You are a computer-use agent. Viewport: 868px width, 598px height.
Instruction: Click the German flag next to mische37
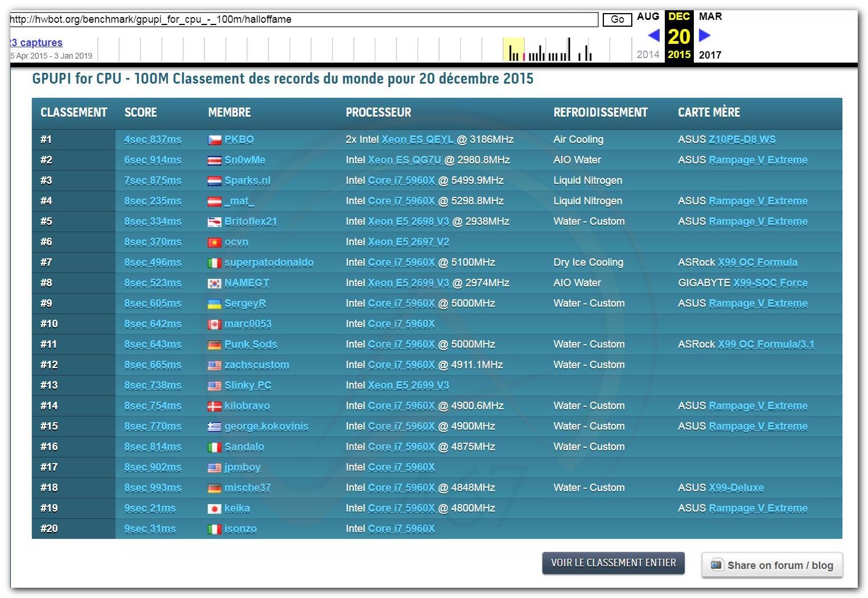click(214, 488)
